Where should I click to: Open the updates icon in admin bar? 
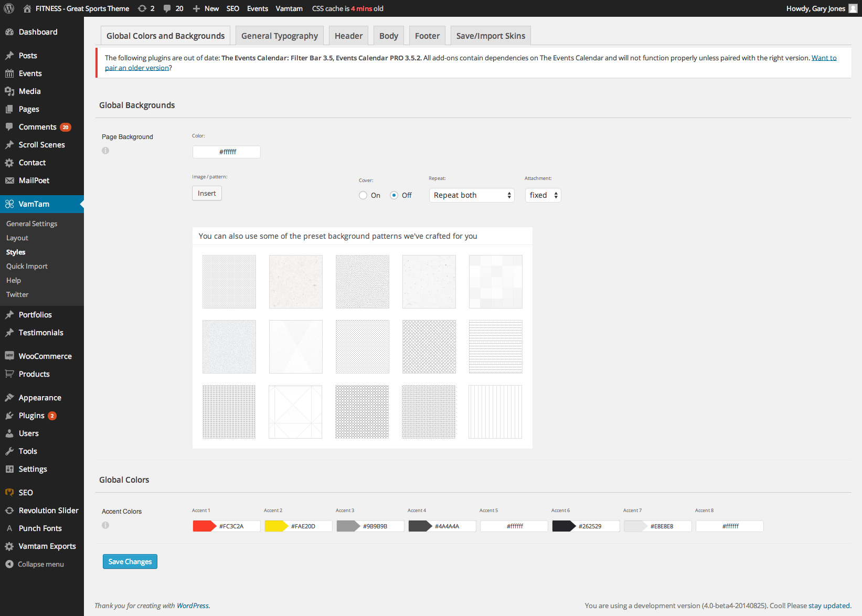(x=142, y=8)
